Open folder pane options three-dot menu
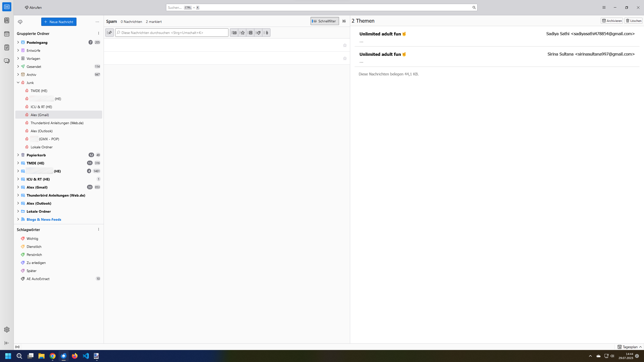Image resolution: width=644 pixels, height=362 pixels. 97,22
